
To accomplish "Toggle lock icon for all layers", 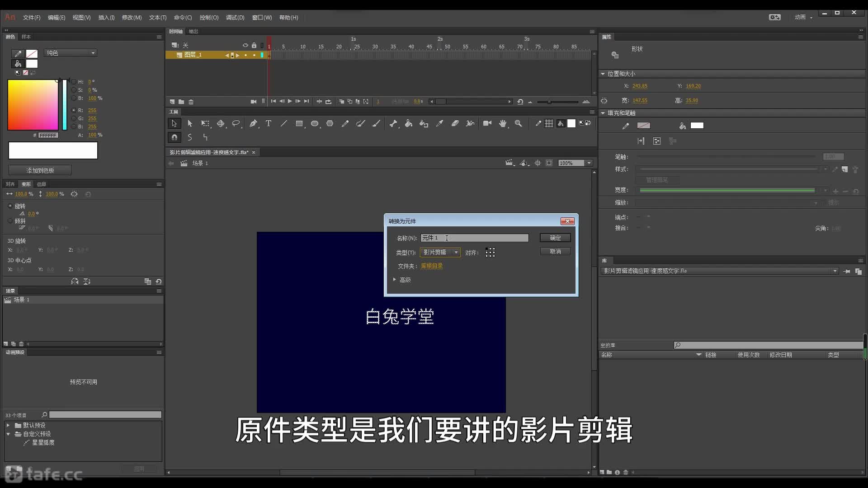I will [x=254, y=45].
